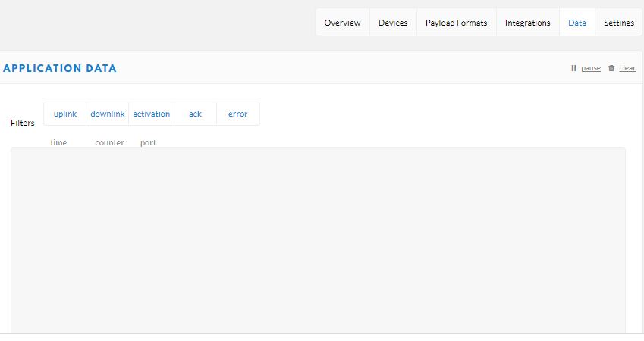
Task: Click the counter column header
Action: (x=109, y=142)
